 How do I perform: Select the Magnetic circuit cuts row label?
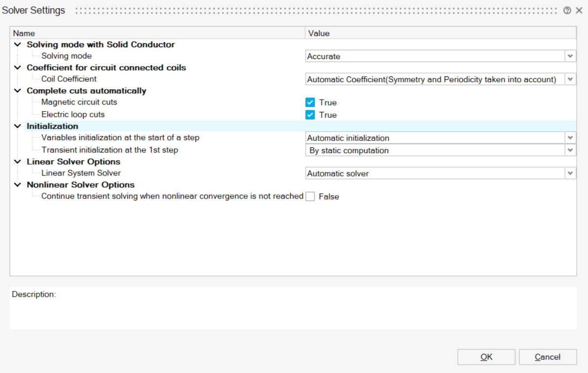point(79,102)
